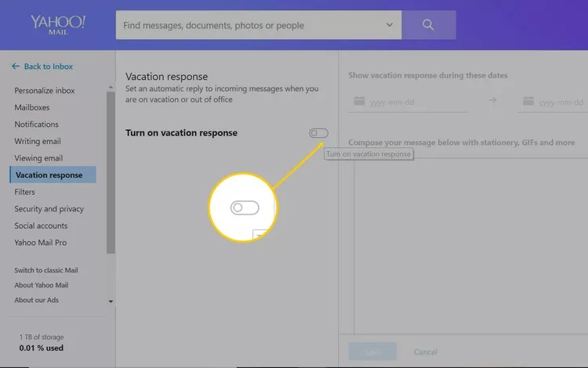Viewport: 588px width, 368px height.
Task: Click the end date calendar icon
Action: coord(528,101)
